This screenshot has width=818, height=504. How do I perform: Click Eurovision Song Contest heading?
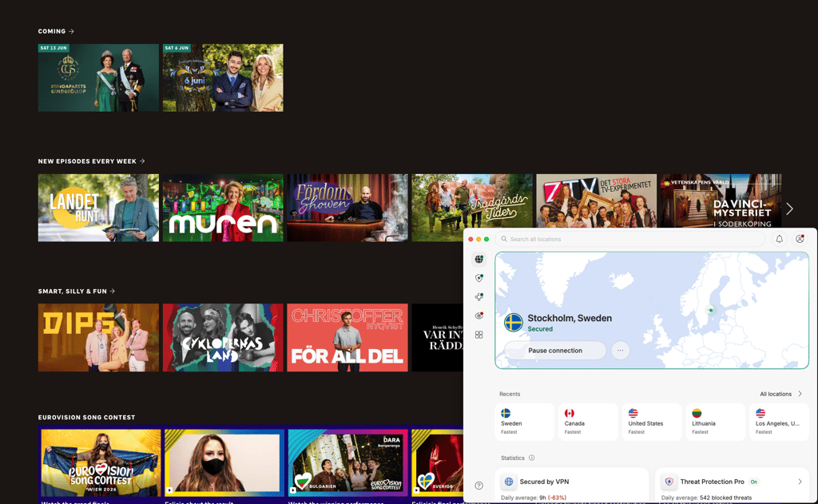coord(86,418)
